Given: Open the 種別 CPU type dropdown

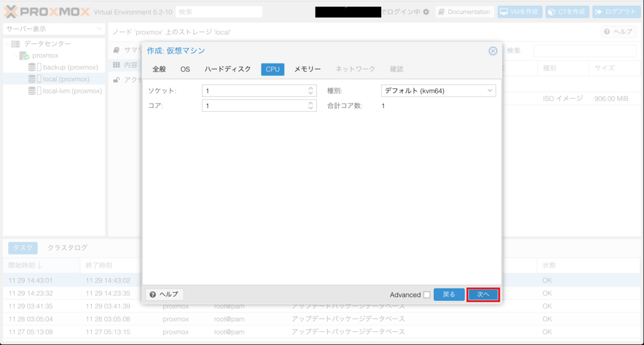Looking at the screenshot, I should click(x=438, y=90).
